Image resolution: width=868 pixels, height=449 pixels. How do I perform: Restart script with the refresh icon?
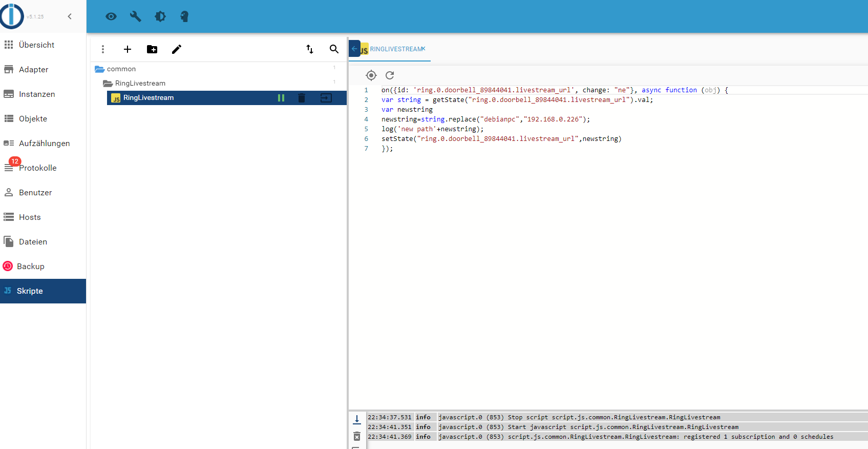coord(390,75)
